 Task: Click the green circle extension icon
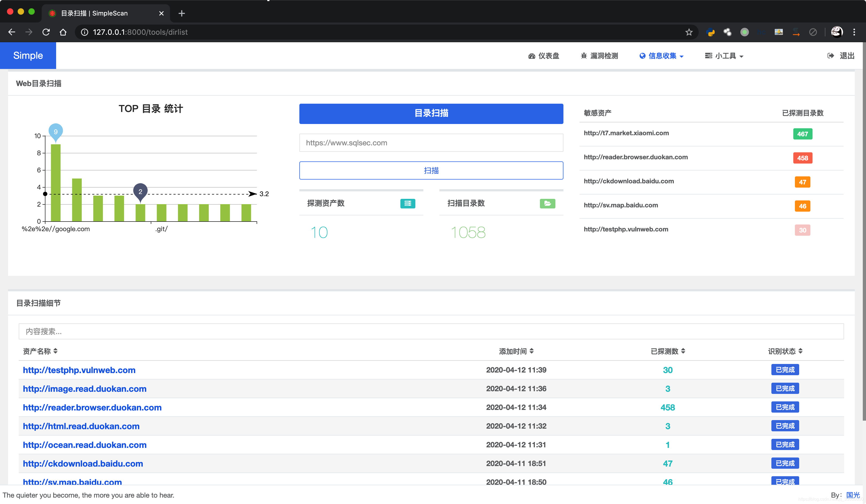pos(744,32)
